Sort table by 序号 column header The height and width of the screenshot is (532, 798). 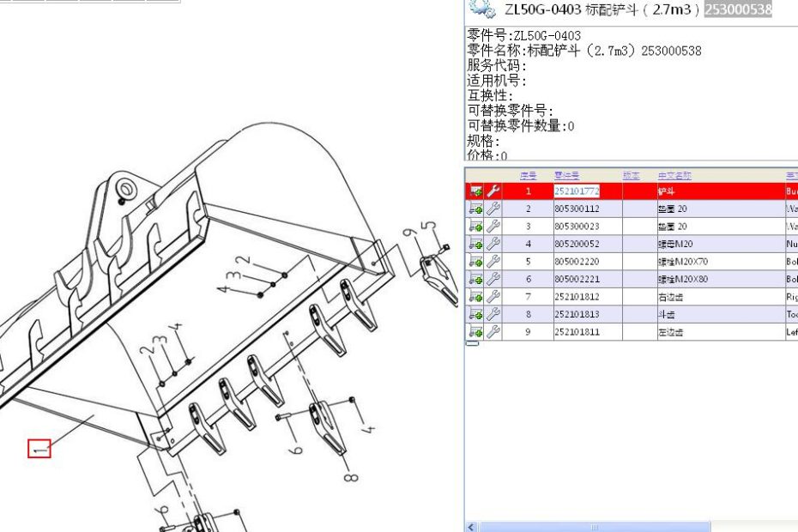(x=528, y=176)
